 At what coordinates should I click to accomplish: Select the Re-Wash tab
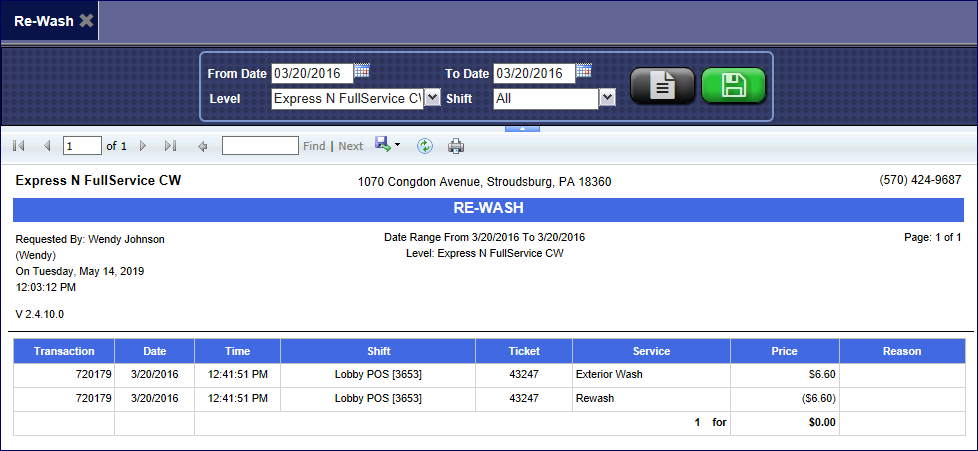pyautogui.click(x=43, y=20)
